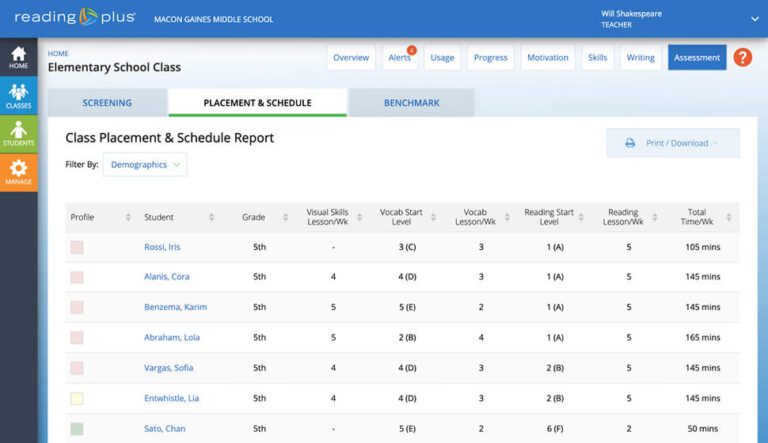Switch to the Benchmark tab

(x=411, y=103)
